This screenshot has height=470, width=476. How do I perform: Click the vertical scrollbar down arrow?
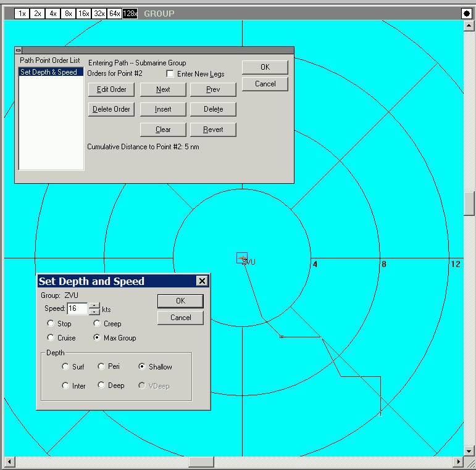click(469, 451)
